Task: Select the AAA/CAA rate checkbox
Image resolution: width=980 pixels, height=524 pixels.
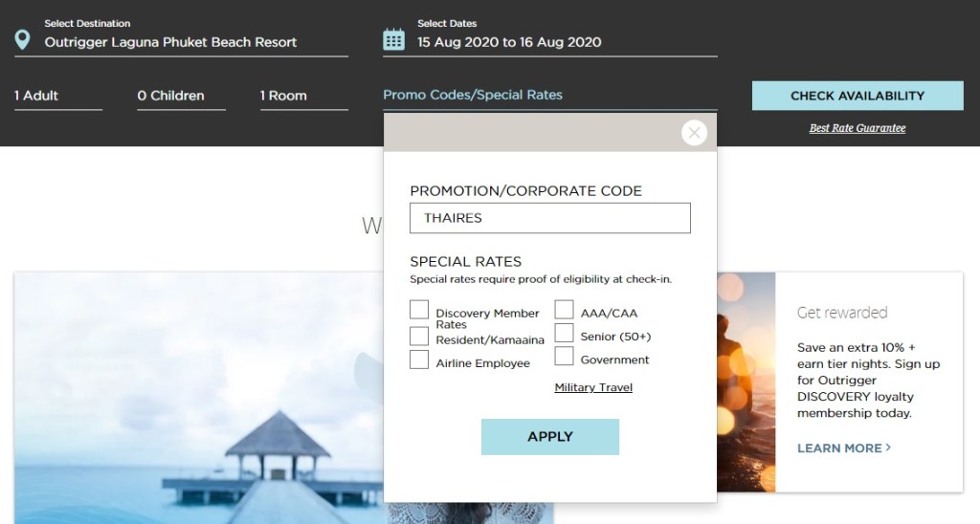Action: [565, 310]
